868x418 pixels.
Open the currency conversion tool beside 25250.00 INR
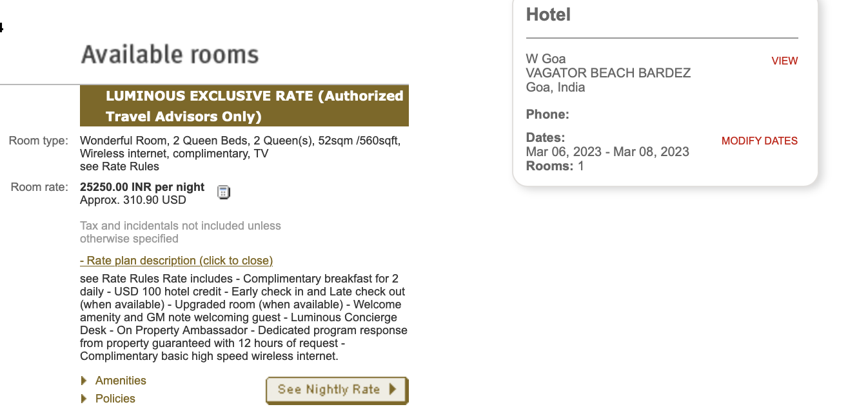[x=223, y=192]
